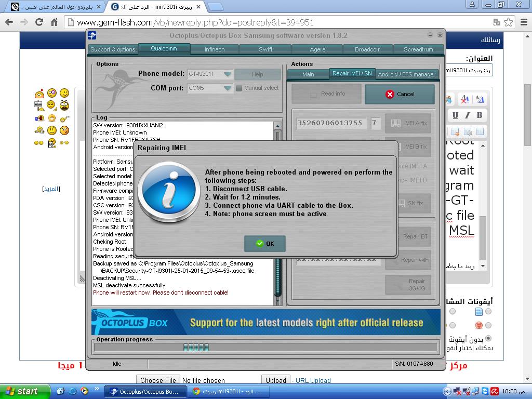Click the Upload button
Image resolution: width=532 pixels, height=399 pixels.
point(276,380)
